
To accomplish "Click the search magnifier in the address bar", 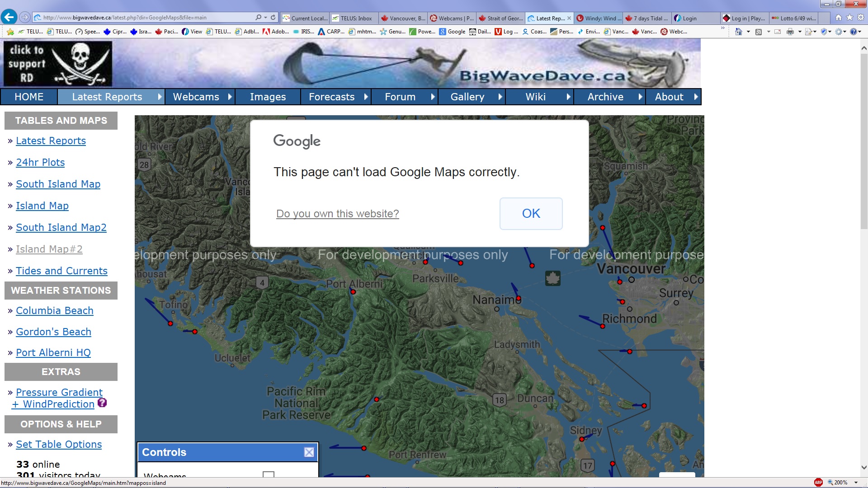I will [x=258, y=17].
